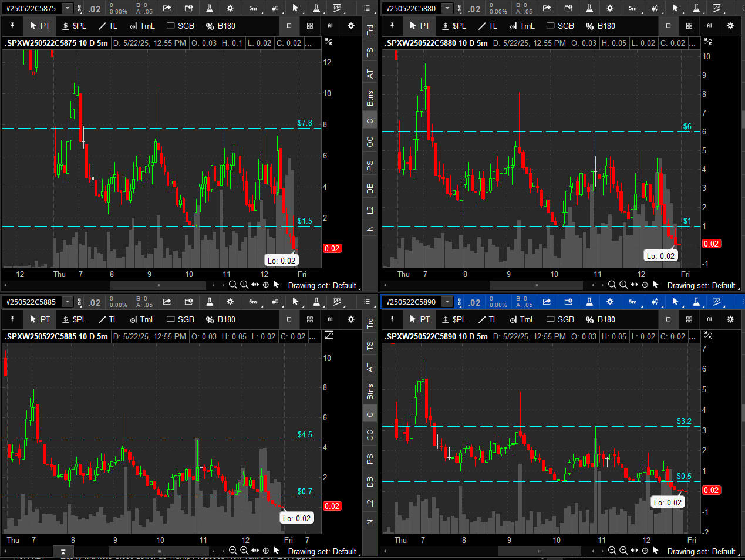
Task: Toggle the pin icon in the C5875 drawing toolbar
Action: pos(12,26)
